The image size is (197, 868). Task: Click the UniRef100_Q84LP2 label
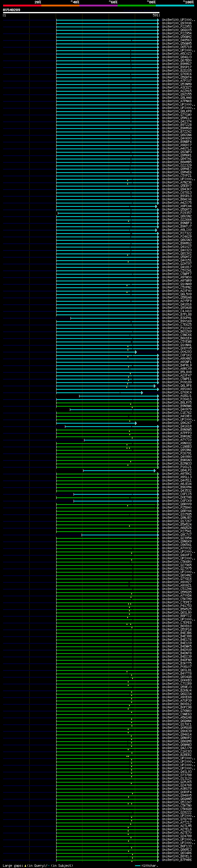point(177,470)
